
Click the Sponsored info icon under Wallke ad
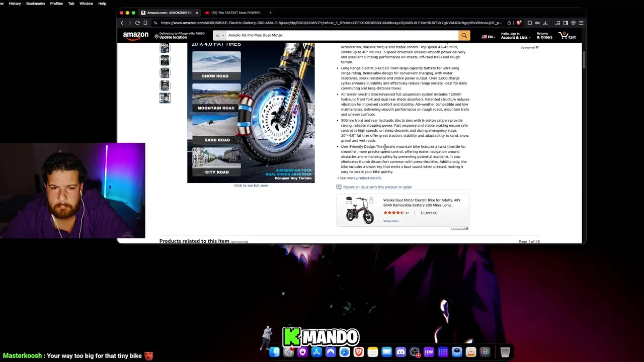coord(467,229)
